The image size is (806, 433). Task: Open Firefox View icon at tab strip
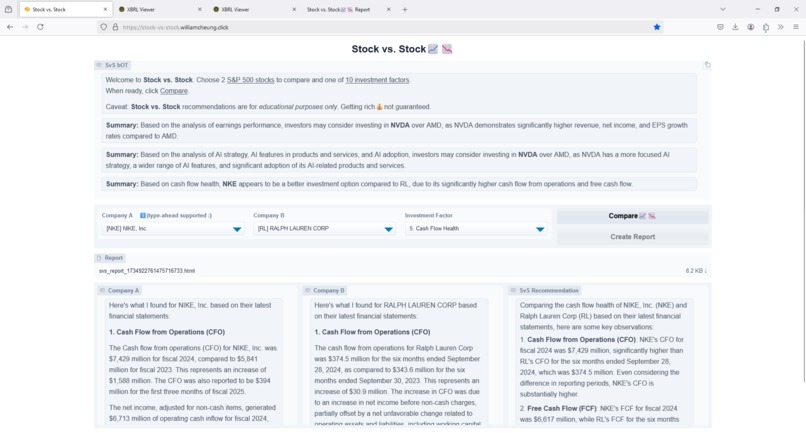pos(8,9)
